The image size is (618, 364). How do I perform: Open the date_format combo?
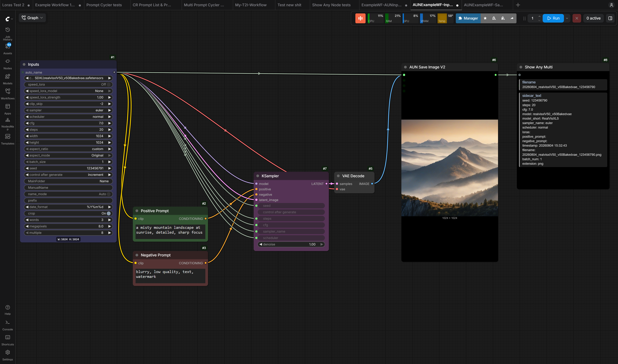tap(68, 207)
